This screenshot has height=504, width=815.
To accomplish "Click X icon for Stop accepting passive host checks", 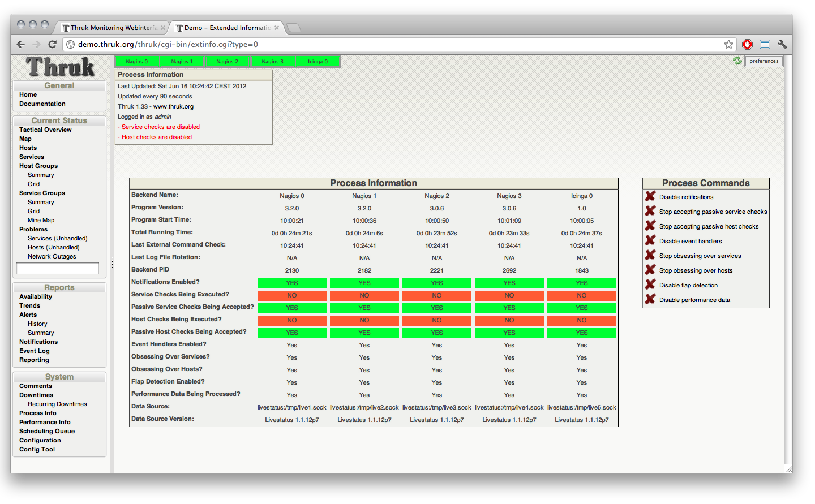I will click(x=650, y=226).
